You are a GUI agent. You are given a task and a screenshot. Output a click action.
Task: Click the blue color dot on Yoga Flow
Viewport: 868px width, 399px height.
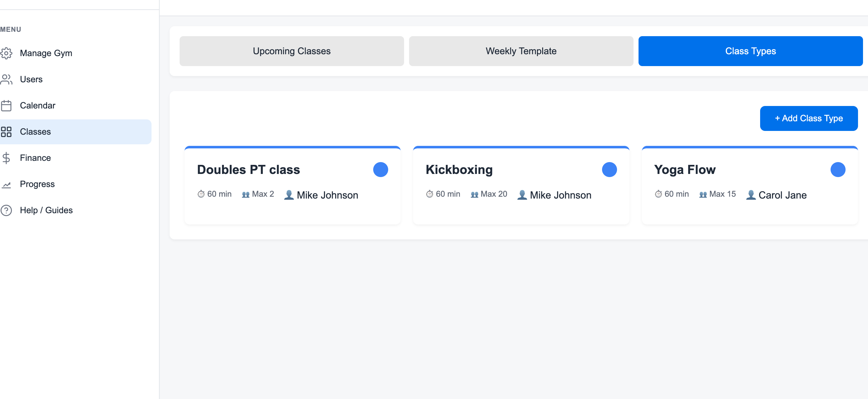click(x=838, y=170)
